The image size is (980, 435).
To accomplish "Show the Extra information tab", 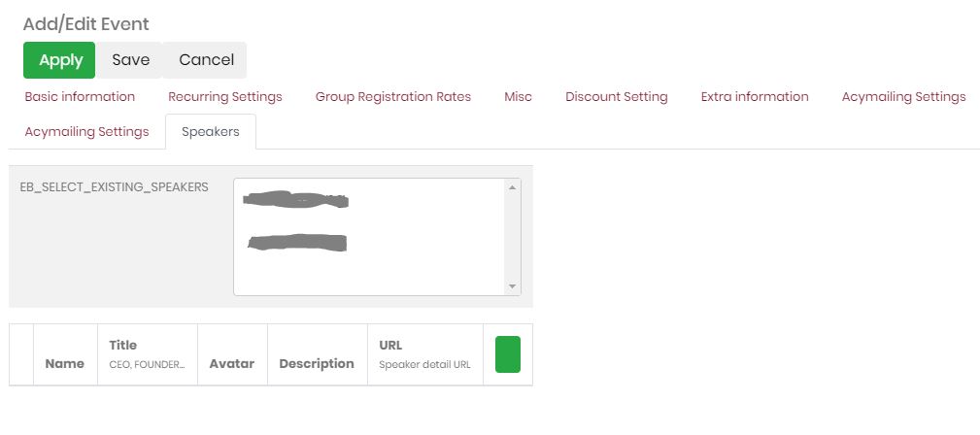I will point(755,97).
